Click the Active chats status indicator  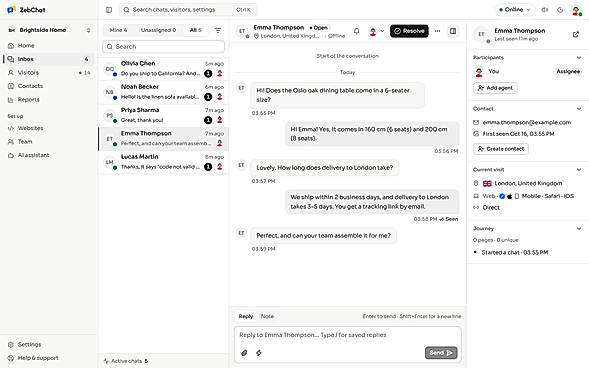coord(126,361)
